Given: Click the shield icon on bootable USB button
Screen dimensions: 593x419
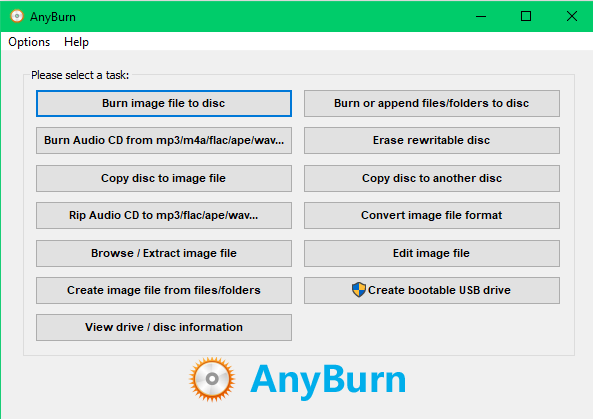Looking at the screenshot, I should 359,290.
